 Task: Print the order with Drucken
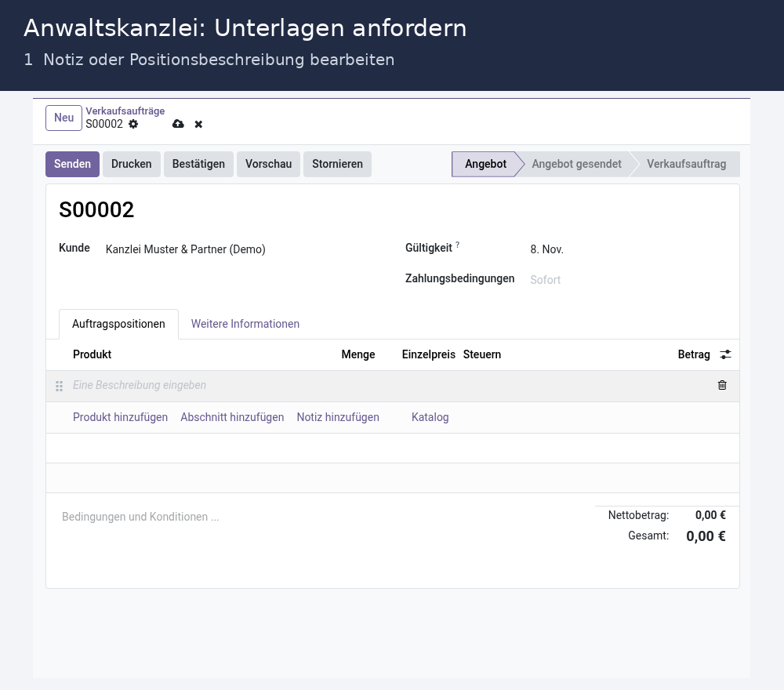click(x=132, y=164)
